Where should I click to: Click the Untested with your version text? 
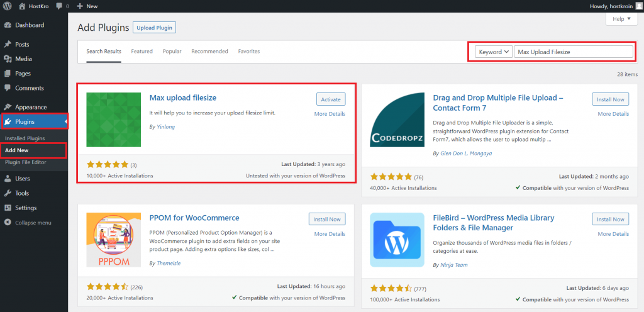[296, 175]
